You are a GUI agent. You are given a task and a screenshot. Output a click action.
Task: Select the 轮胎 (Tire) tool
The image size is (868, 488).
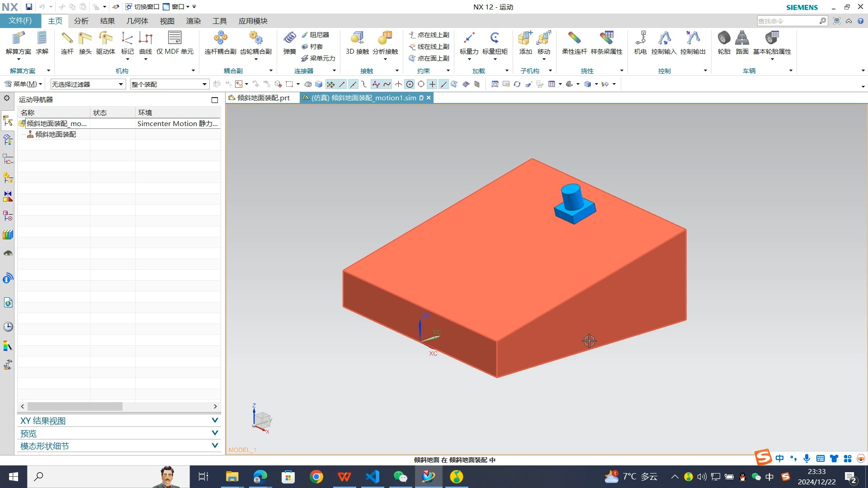724,43
